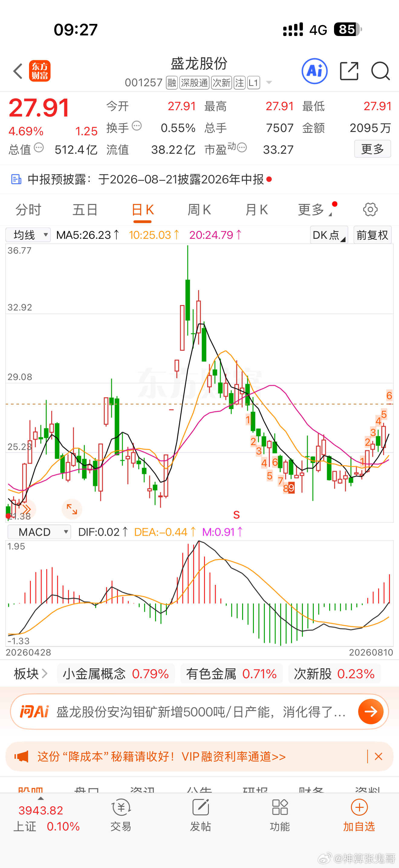The height and width of the screenshot is (868, 399).
Task: Switch to 月K chart tab
Action: (256, 210)
